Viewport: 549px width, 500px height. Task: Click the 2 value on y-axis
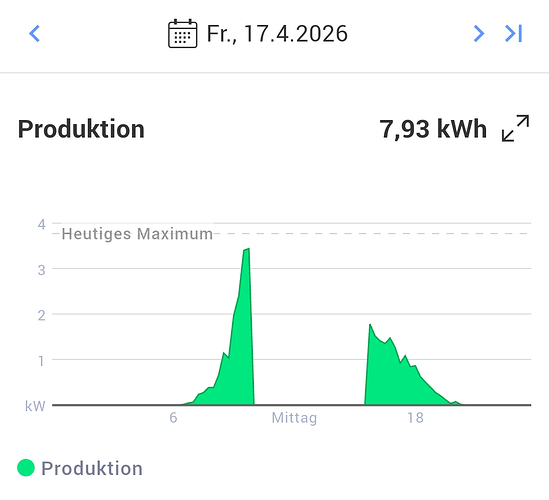coord(42,315)
